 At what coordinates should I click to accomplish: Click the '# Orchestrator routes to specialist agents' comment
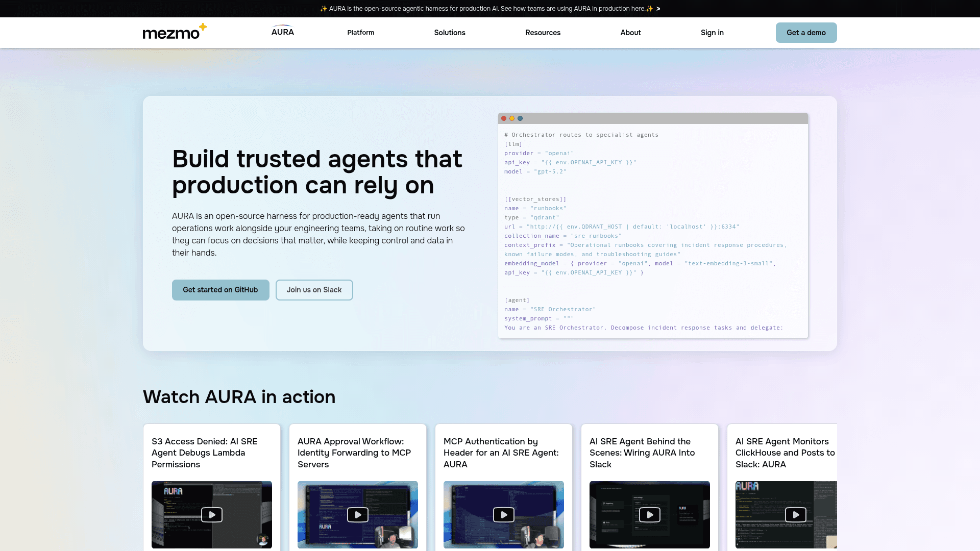click(581, 135)
